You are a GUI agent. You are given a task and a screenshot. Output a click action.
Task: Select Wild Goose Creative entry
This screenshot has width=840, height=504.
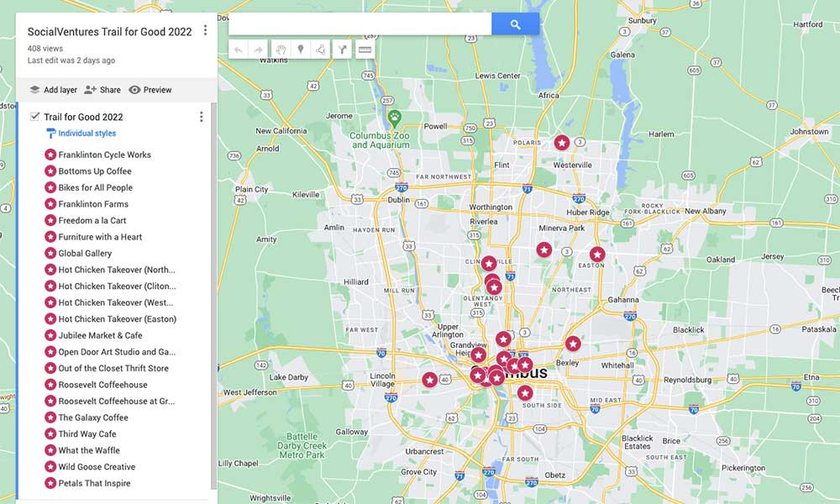pos(97,467)
